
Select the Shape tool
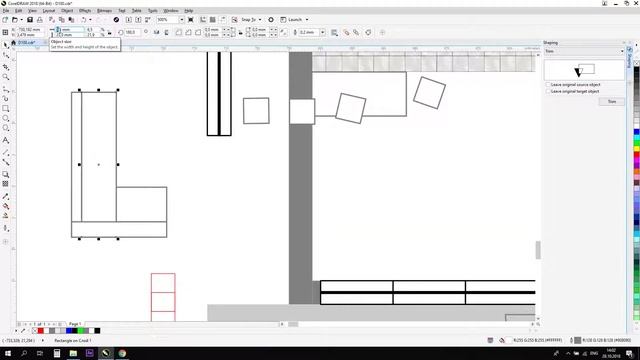pyautogui.click(x=6, y=56)
